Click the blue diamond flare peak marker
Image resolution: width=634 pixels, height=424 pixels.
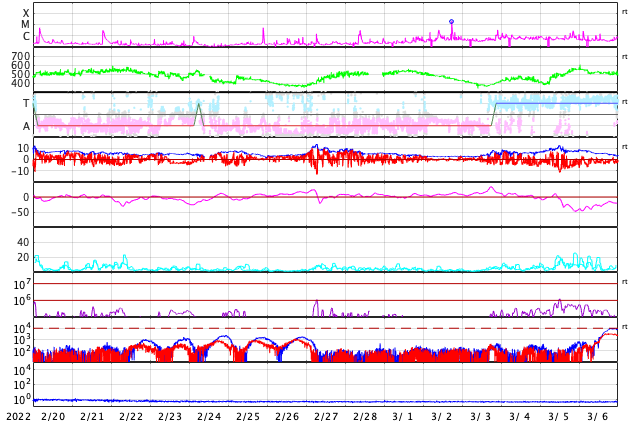(451, 21)
